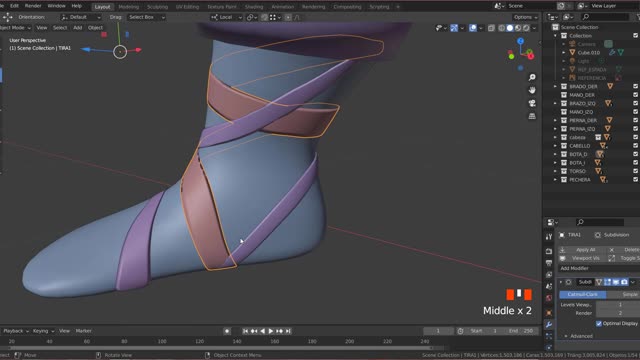640x360 pixels.
Task: Select solid shading mode icon
Action: tap(510, 28)
